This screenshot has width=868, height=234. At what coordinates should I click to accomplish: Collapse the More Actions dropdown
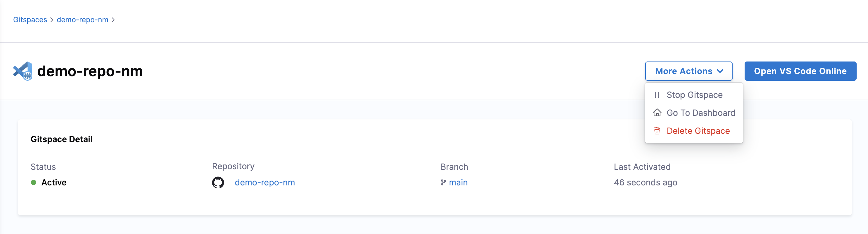[x=688, y=71]
